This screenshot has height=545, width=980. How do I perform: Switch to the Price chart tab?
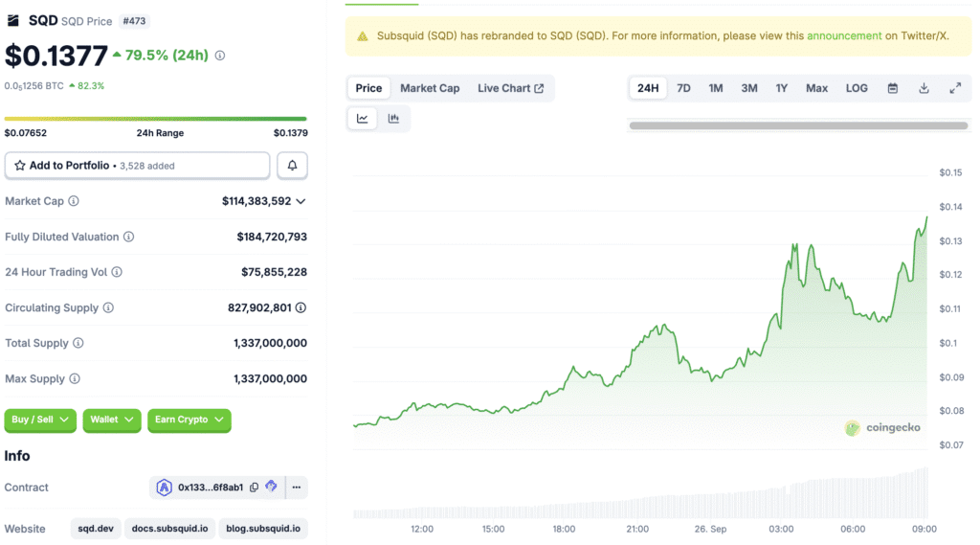tap(368, 88)
